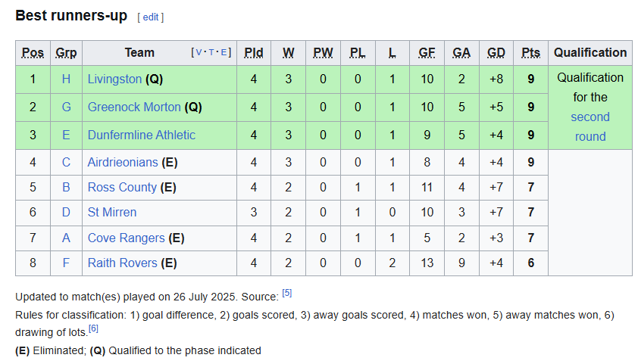Open the Airdrieonians team link
The image size is (638, 364).
[x=123, y=162]
